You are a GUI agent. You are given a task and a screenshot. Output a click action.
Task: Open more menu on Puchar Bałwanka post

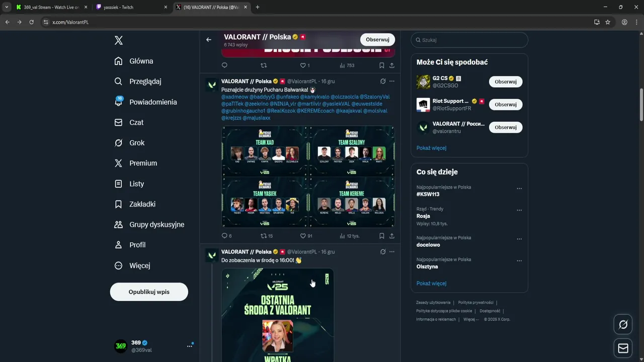[392, 81]
